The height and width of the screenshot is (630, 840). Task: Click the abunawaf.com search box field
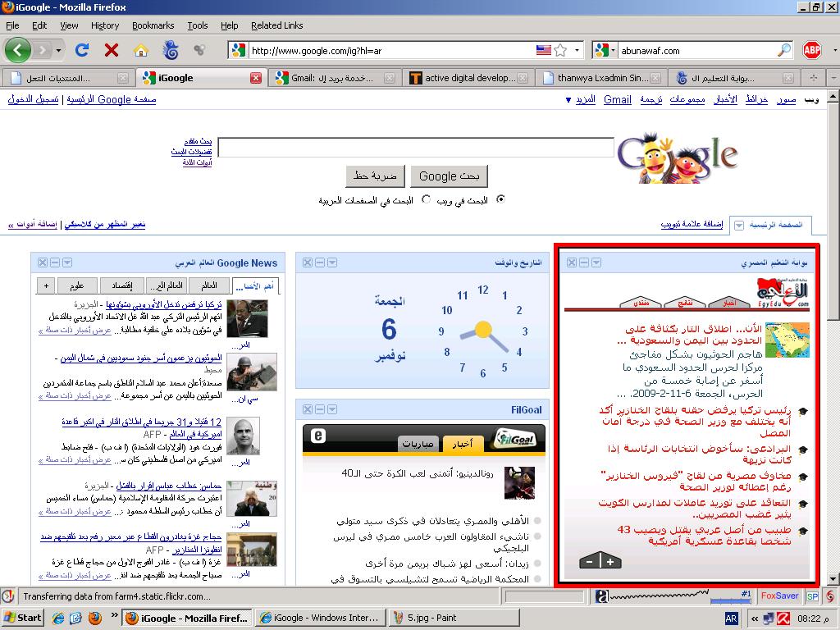click(x=697, y=50)
